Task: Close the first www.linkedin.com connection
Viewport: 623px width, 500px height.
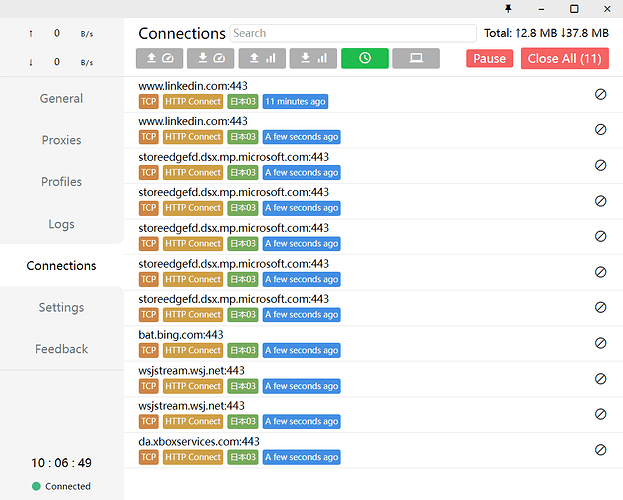Action: (600, 94)
